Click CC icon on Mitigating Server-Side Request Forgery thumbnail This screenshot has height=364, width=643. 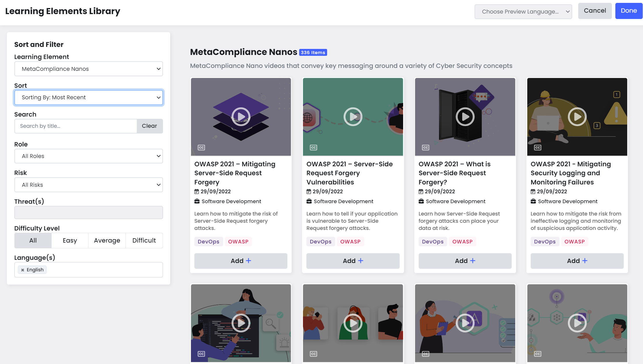[201, 148]
